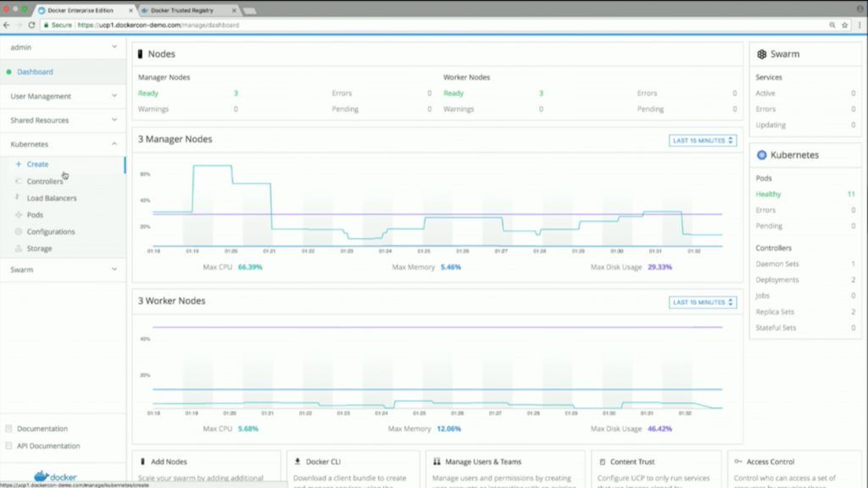Click the Pods sidebar icon

pyautogui.click(x=19, y=214)
